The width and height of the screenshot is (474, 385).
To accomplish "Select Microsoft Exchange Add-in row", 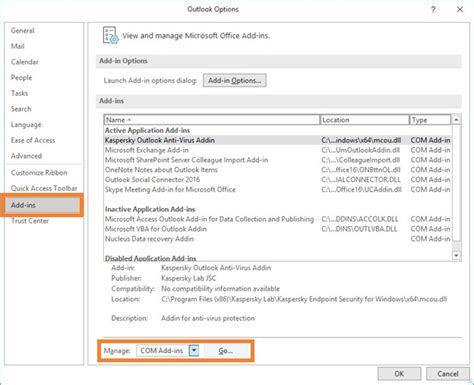I will coord(278,150).
